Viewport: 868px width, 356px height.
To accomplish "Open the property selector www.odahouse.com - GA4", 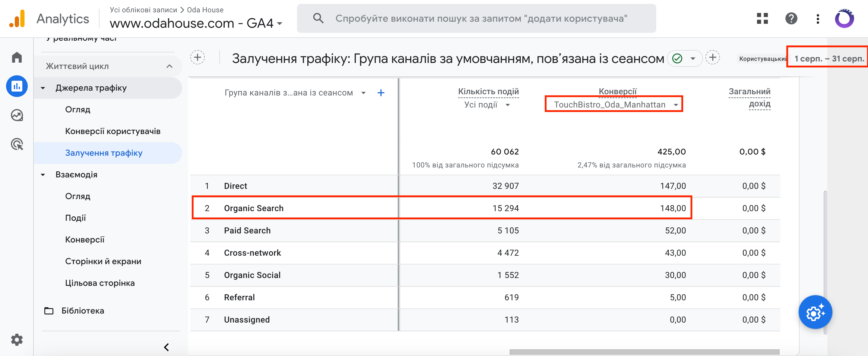I will coord(196,23).
